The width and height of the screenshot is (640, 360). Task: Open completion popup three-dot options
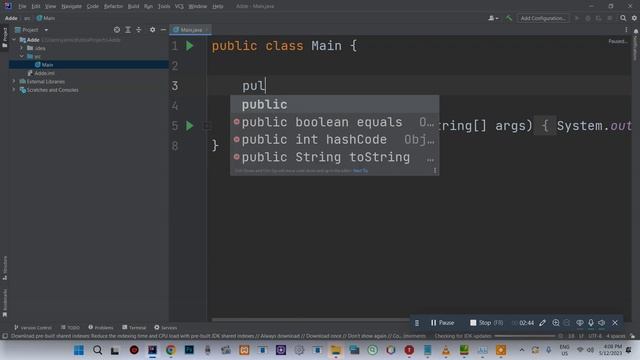click(435, 171)
